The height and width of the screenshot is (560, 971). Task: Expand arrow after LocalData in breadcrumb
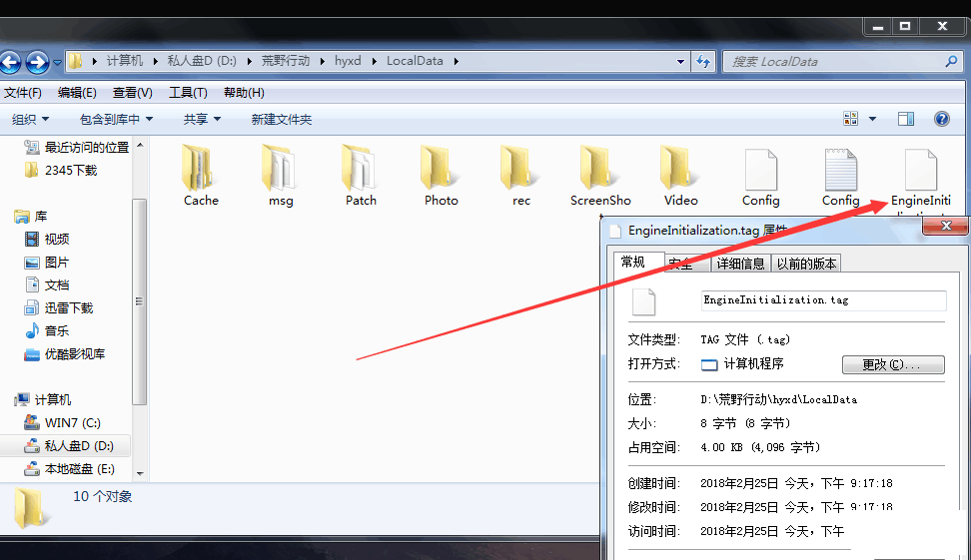click(457, 61)
